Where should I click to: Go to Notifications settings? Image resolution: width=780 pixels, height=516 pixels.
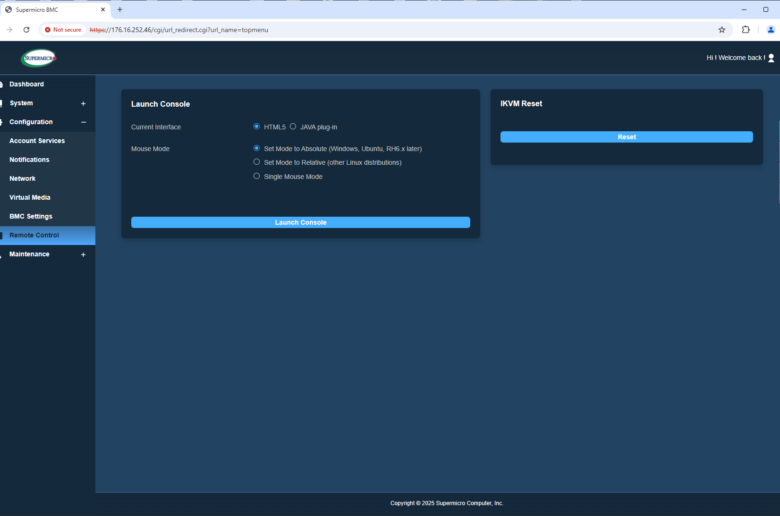click(29, 160)
